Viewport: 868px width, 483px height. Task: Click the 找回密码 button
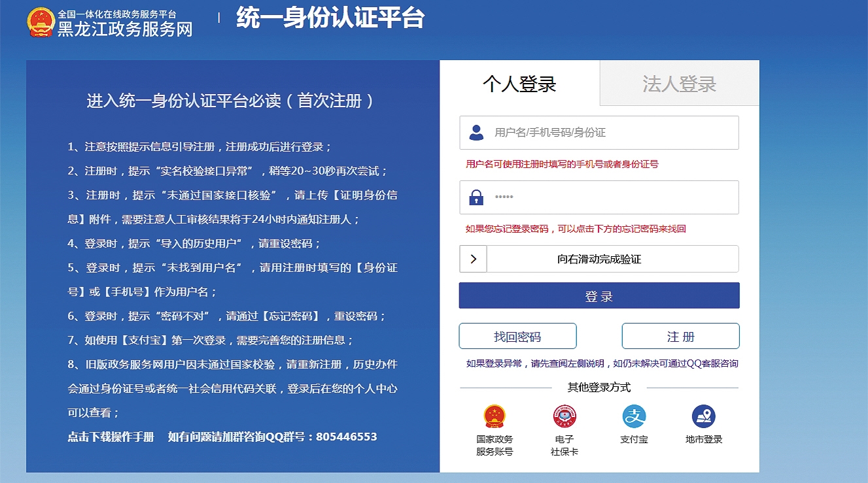517,337
